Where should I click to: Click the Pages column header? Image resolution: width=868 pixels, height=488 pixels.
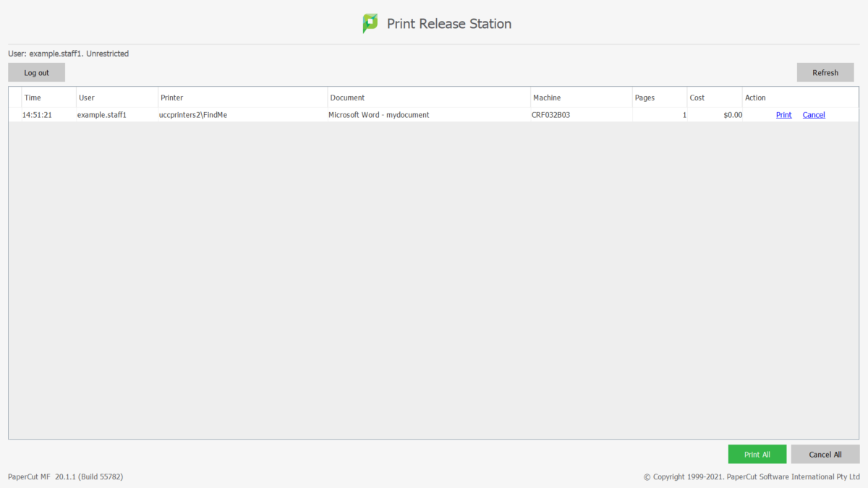[644, 98]
